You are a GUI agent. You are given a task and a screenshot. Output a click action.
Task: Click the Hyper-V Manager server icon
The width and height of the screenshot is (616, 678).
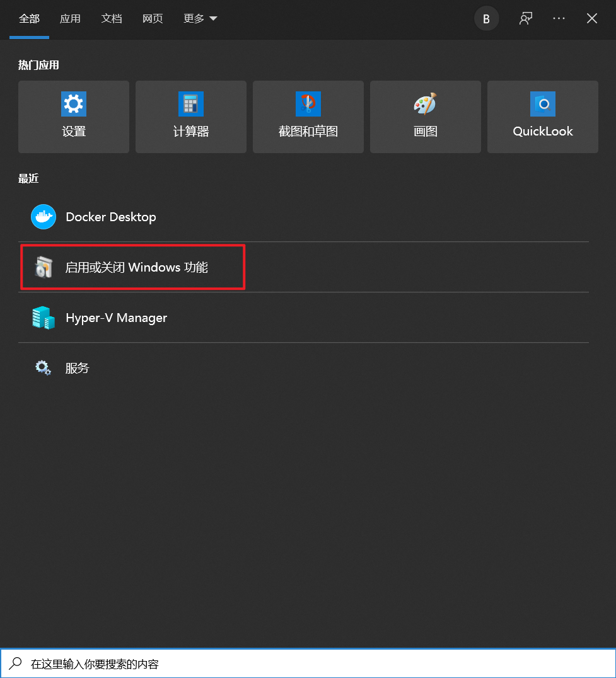(44, 318)
